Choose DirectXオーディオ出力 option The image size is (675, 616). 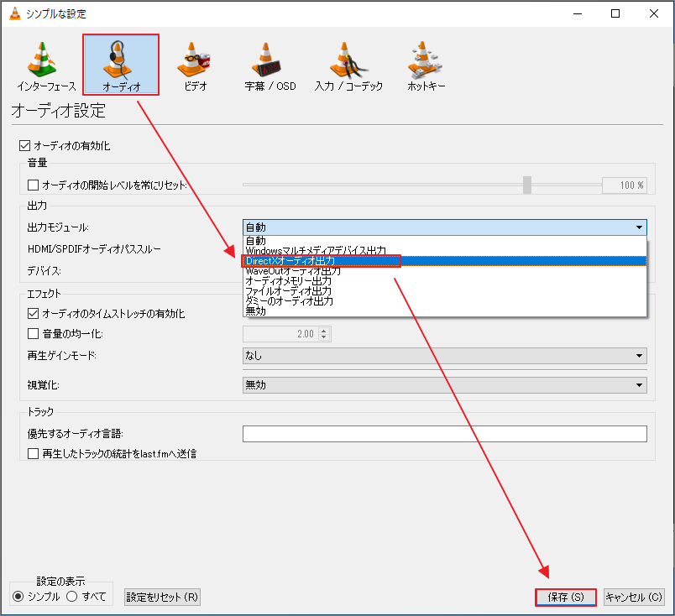445,261
